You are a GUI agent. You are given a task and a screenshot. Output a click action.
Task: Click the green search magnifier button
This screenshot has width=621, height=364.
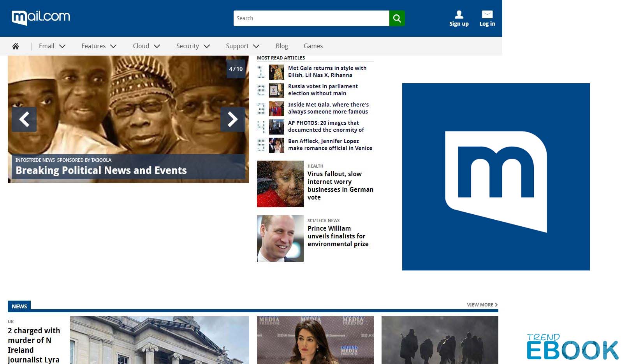click(397, 18)
